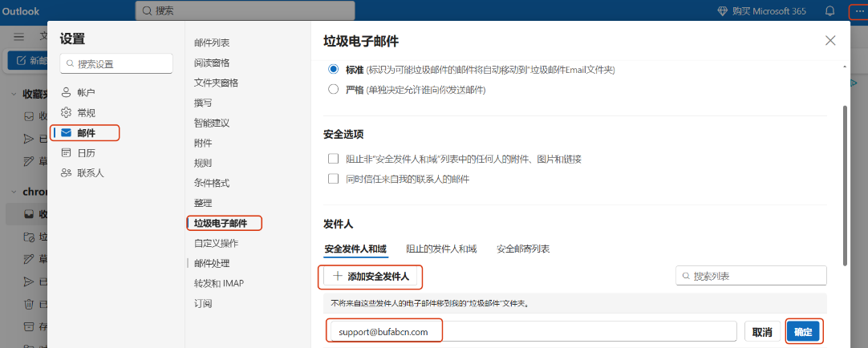The image size is (868, 348).
Task: Select the 标准 junk filter radio button
Action: 333,70
